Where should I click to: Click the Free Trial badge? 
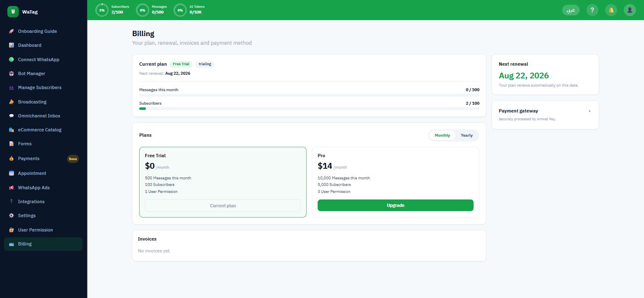tap(181, 64)
